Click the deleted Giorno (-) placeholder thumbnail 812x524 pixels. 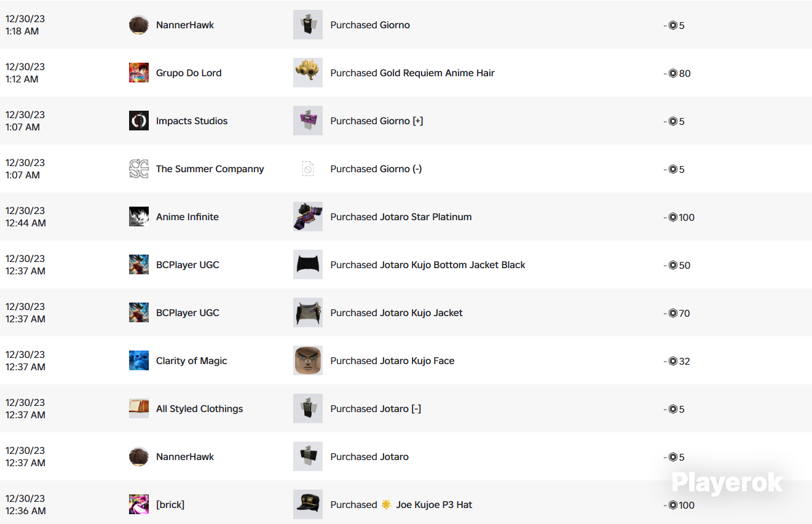308,169
